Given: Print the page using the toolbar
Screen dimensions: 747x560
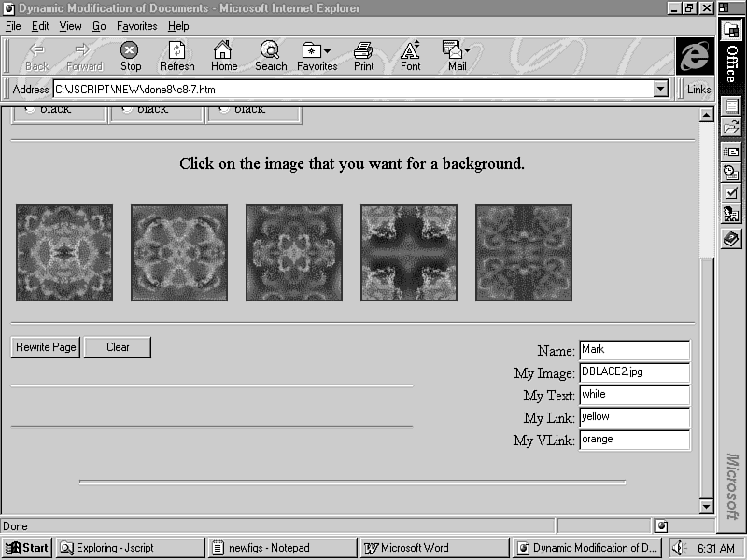Looking at the screenshot, I should tap(363, 55).
